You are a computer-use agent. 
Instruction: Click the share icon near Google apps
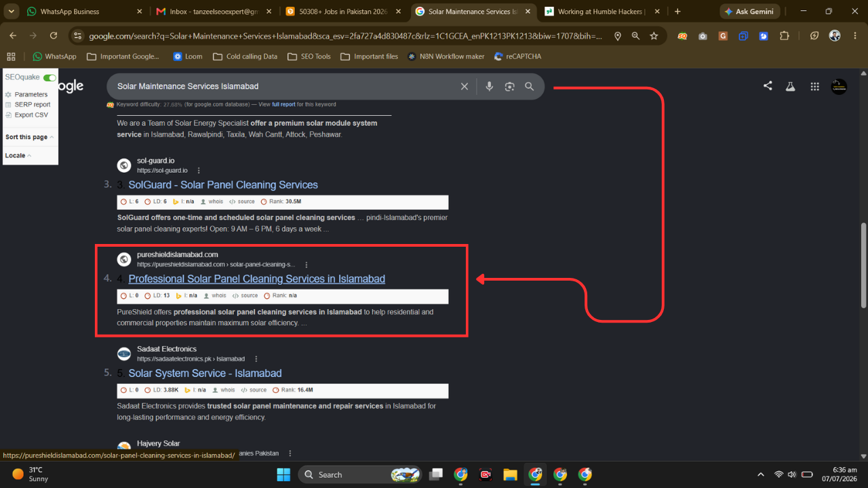(768, 86)
